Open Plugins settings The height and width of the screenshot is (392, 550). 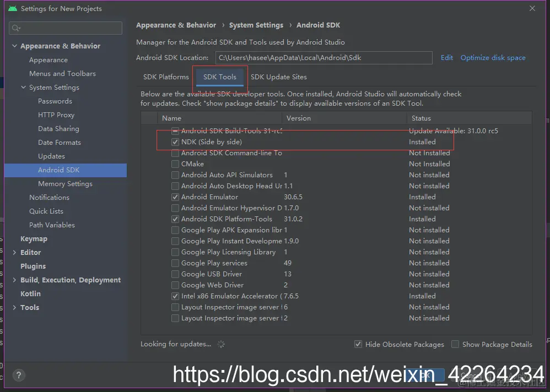[33, 266]
